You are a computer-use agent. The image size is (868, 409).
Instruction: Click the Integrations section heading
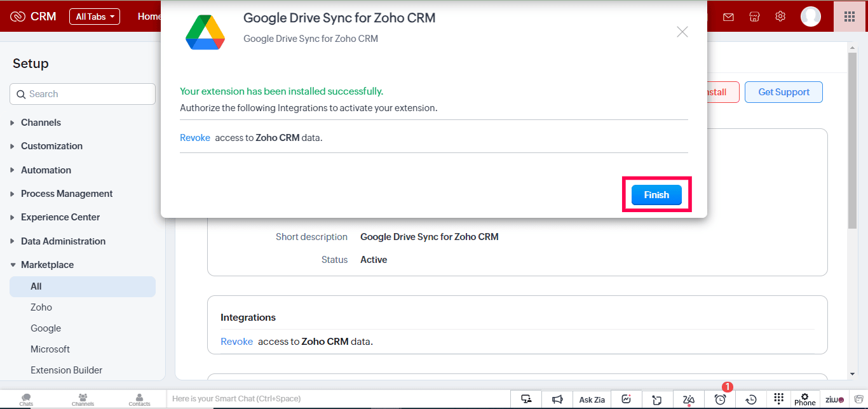(x=248, y=318)
